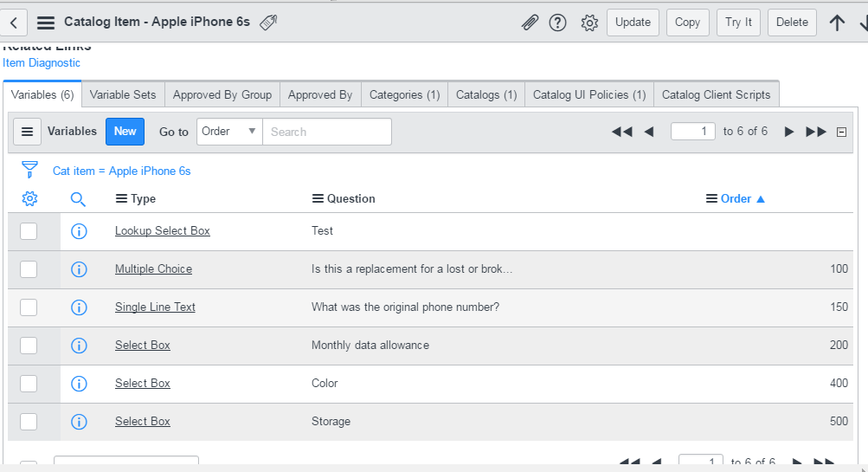
Task: Click the Variables list Search field
Action: coord(326,132)
